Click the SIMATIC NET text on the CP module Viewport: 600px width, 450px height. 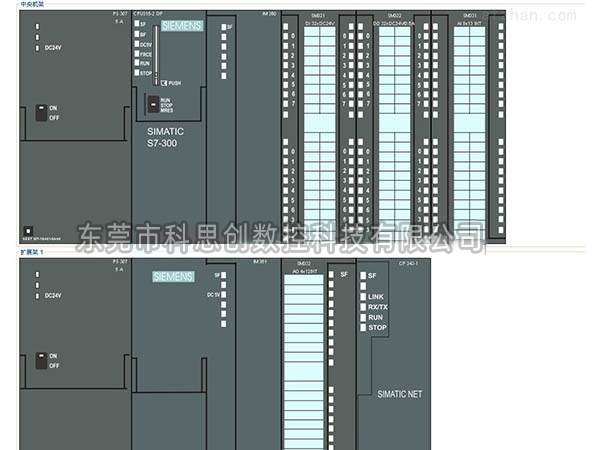pos(400,394)
